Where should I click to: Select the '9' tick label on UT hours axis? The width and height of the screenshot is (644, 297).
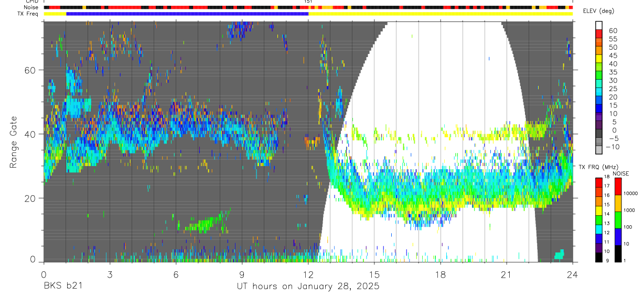[242, 274]
